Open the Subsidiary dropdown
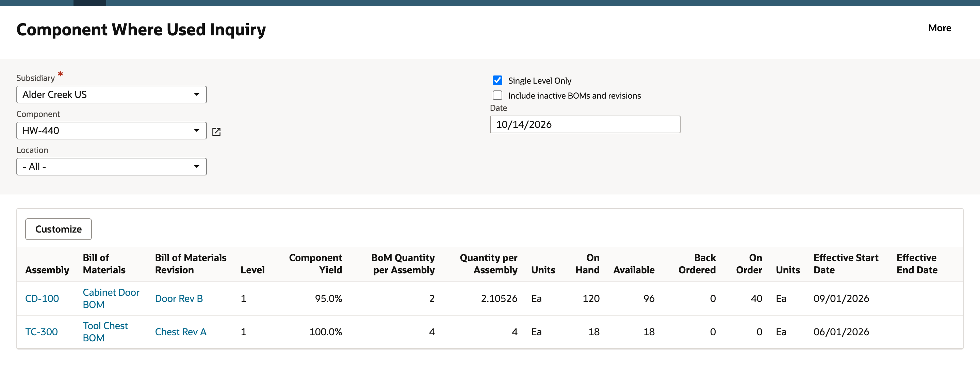980x374 pixels. point(112,94)
